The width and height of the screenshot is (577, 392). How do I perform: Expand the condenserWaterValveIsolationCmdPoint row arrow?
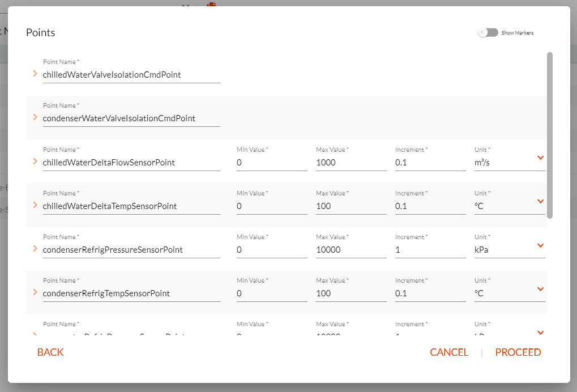click(x=35, y=117)
